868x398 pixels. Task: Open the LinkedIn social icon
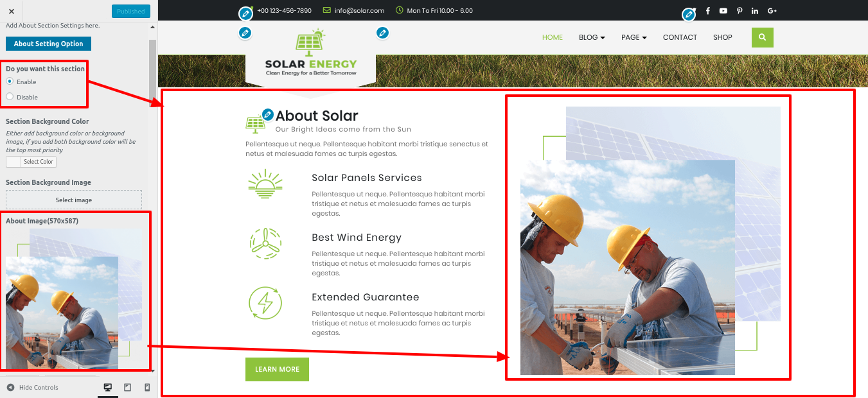pyautogui.click(x=755, y=10)
